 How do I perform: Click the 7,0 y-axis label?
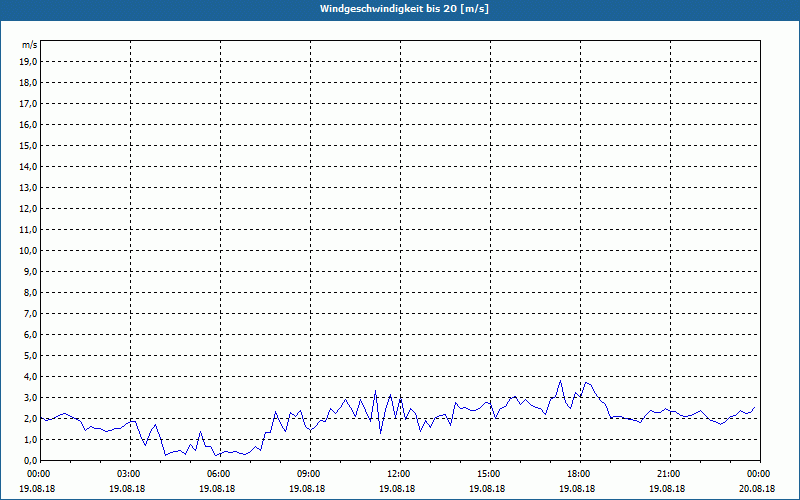point(31,313)
